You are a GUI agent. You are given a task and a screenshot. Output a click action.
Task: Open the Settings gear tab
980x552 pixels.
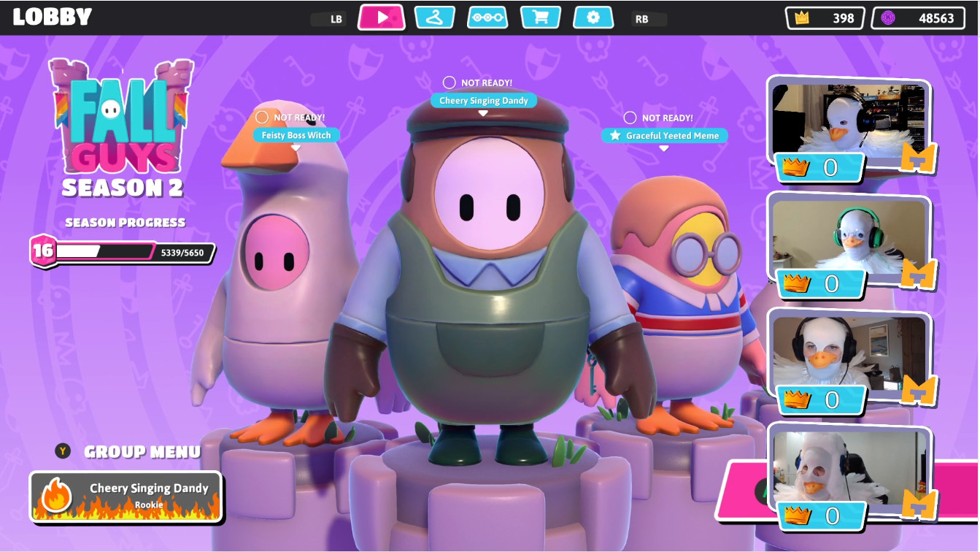593,18
